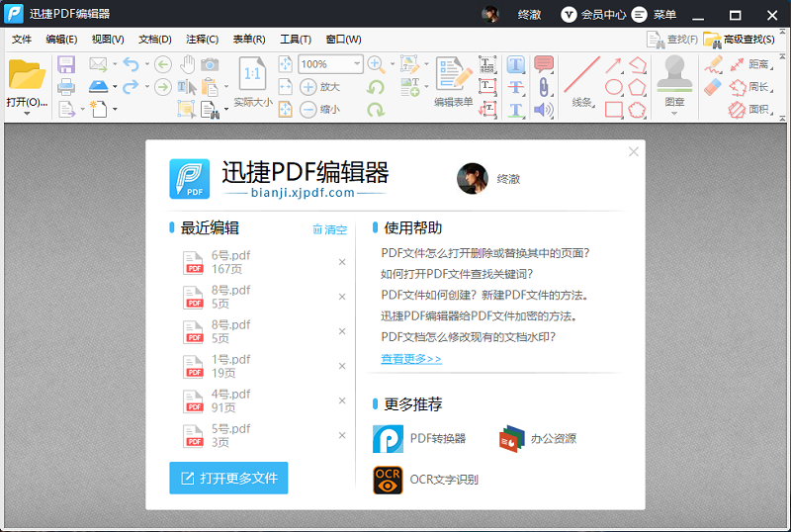
Task: Open the zoom level 100% dropdown
Action: (357, 64)
